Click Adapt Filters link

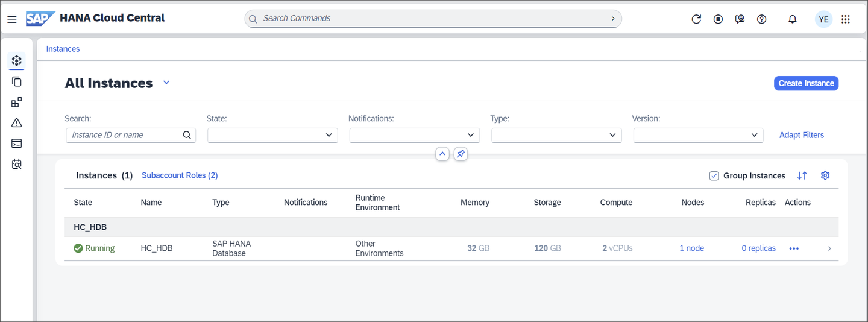pyautogui.click(x=802, y=135)
